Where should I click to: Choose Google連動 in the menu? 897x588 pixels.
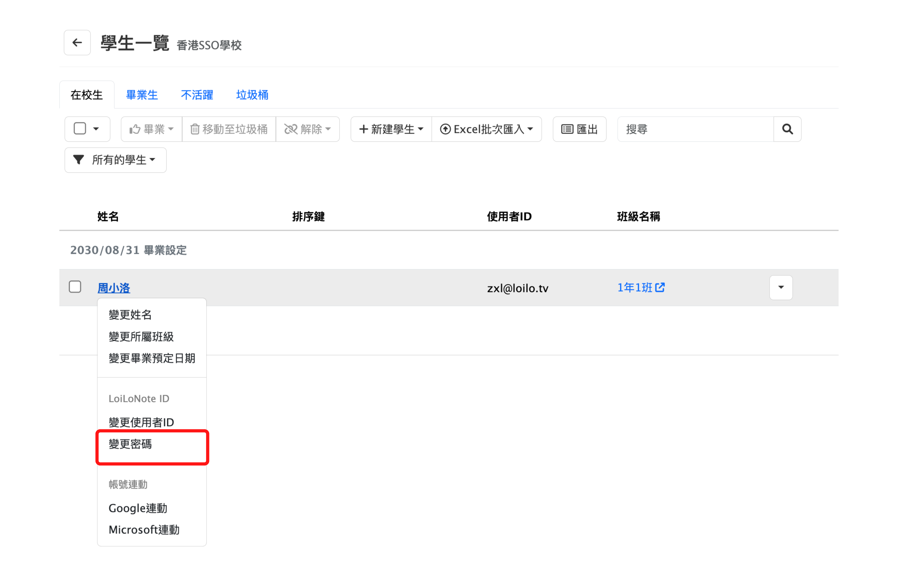pos(138,508)
